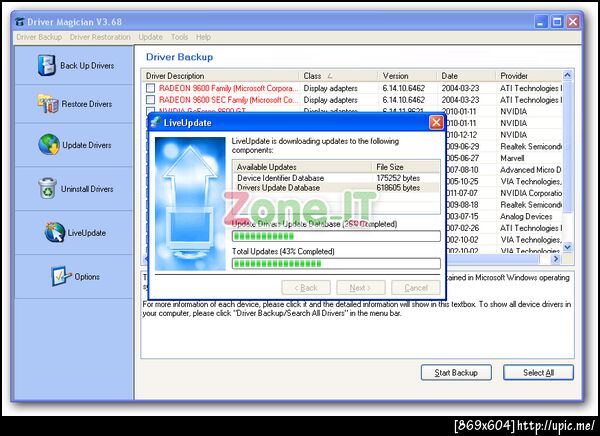Click the Next button in LiveUpdate
The image size is (600, 436).
pos(360,288)
